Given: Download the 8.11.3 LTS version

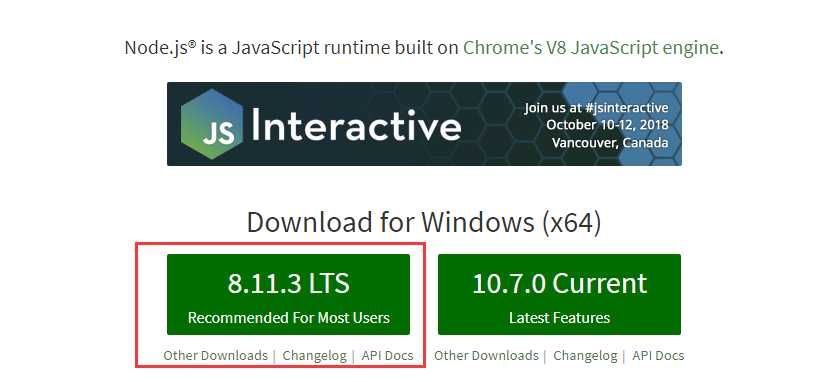Looking at the screenshot, I should 289,294.
